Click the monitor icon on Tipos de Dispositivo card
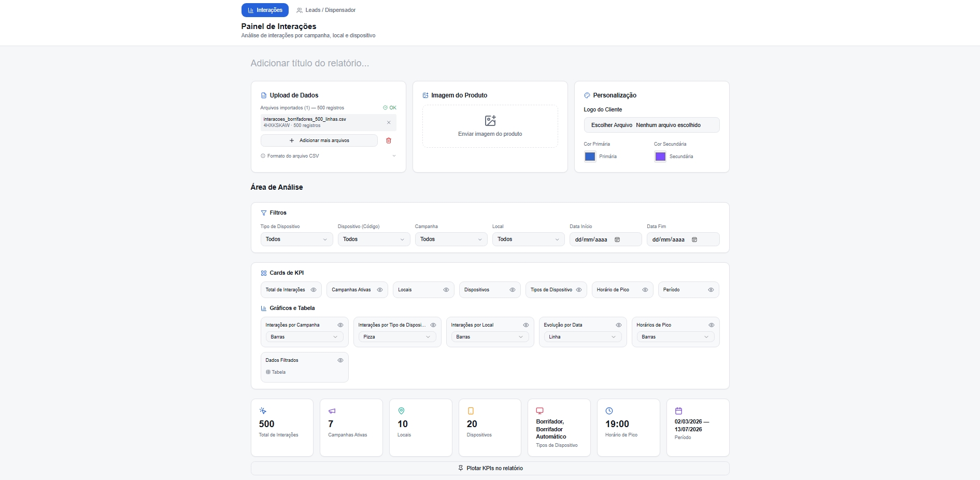 click(x=540, y=411)
